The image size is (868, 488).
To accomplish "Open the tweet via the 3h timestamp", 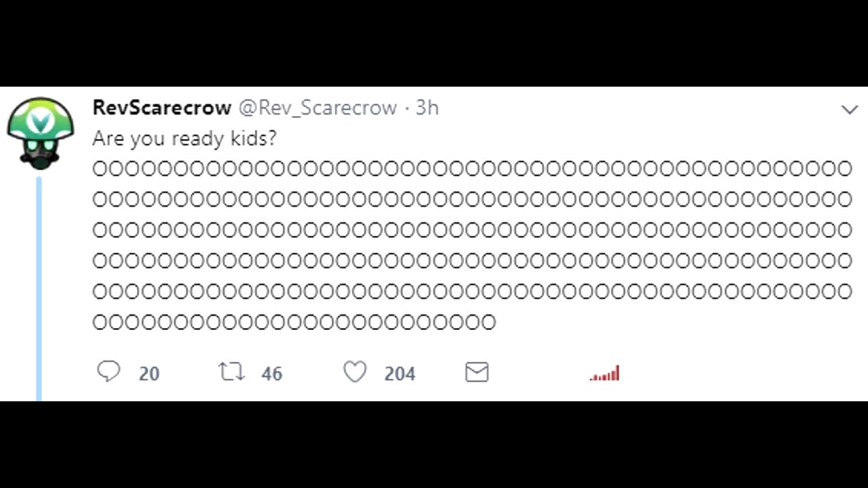I will [x=427, y=108].
